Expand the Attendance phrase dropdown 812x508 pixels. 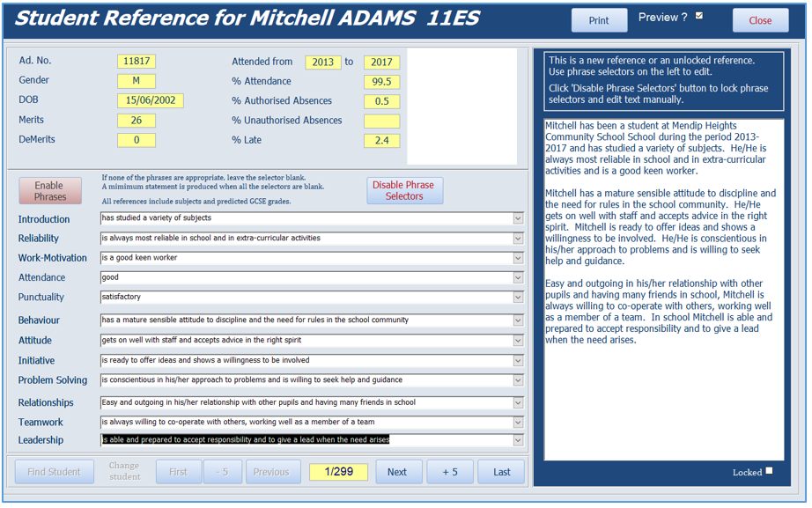(x=518, y=278)
